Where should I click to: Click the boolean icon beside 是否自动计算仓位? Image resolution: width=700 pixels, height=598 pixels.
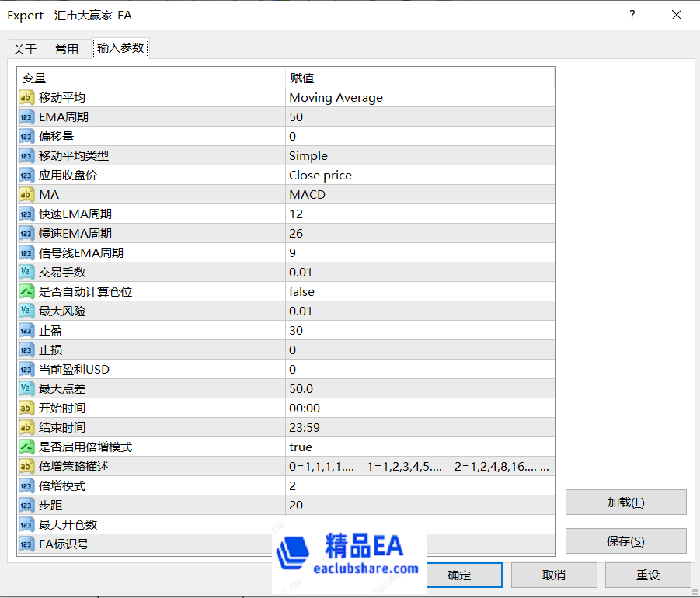(x=26, y=292)
